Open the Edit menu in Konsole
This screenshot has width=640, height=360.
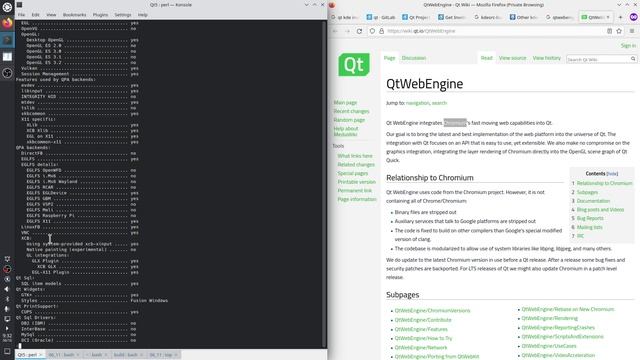(x=36, y=15)
